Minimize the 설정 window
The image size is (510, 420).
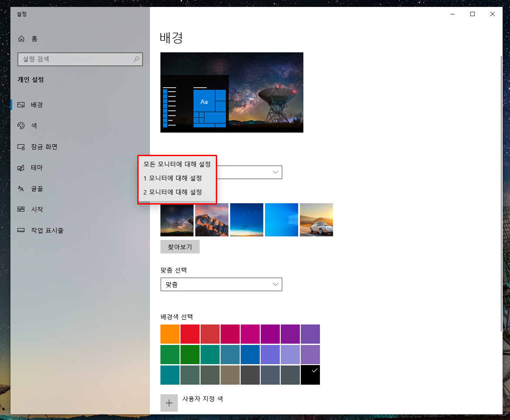coord(452,14)
